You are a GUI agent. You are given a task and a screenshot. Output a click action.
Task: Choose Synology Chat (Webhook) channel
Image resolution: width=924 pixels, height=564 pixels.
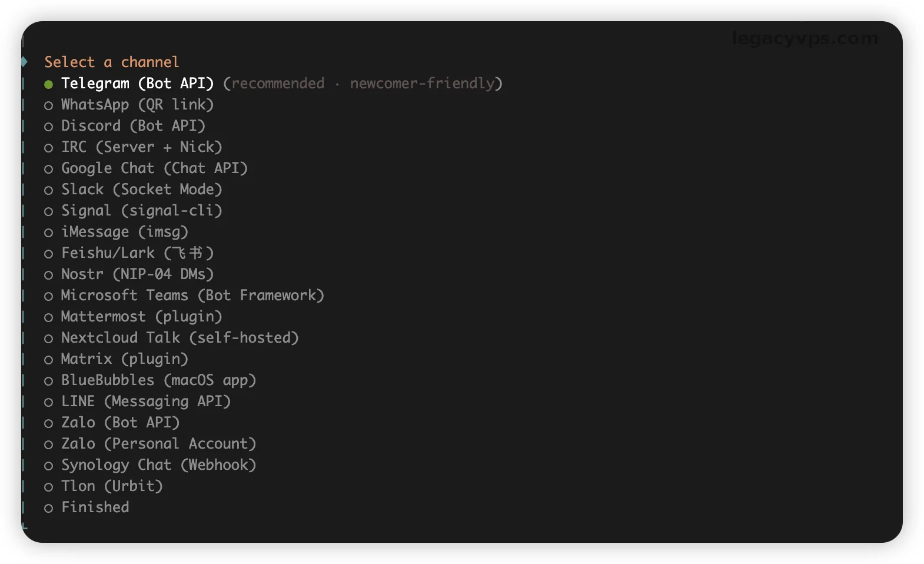click(x=158, y=465)
